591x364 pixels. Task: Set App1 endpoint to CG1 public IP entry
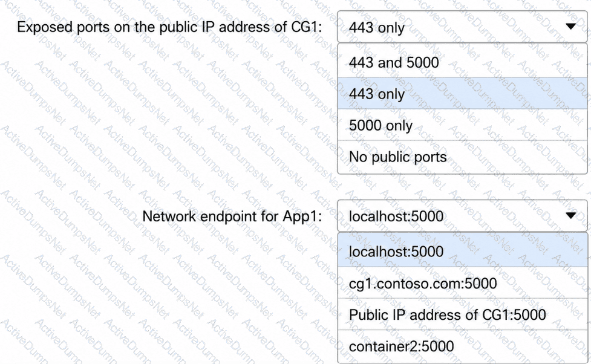pyautogui.click(x=463, y=314)
